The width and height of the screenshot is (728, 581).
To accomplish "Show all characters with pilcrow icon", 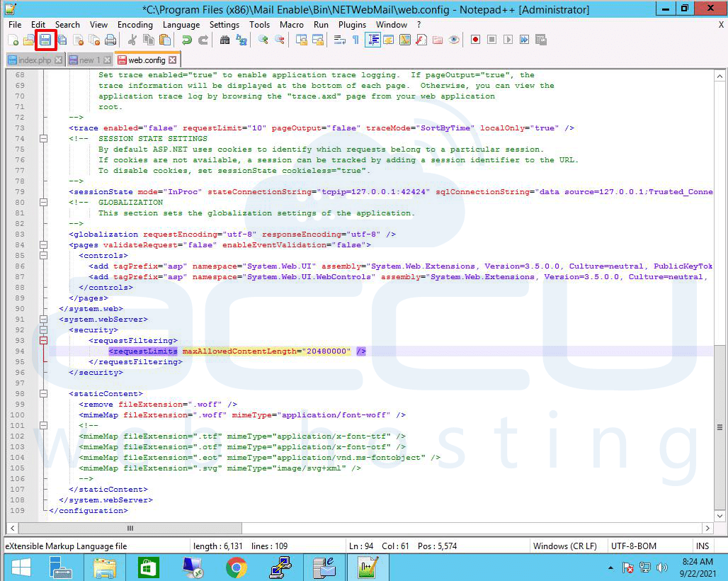I will coord(356,40).
